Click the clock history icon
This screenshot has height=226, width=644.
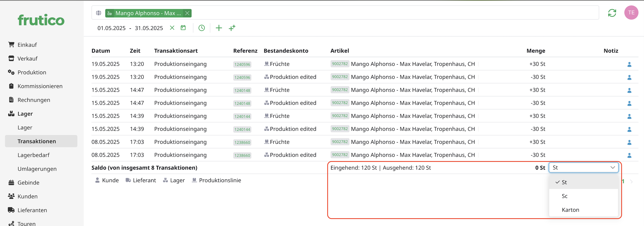[x=201, y=28]
